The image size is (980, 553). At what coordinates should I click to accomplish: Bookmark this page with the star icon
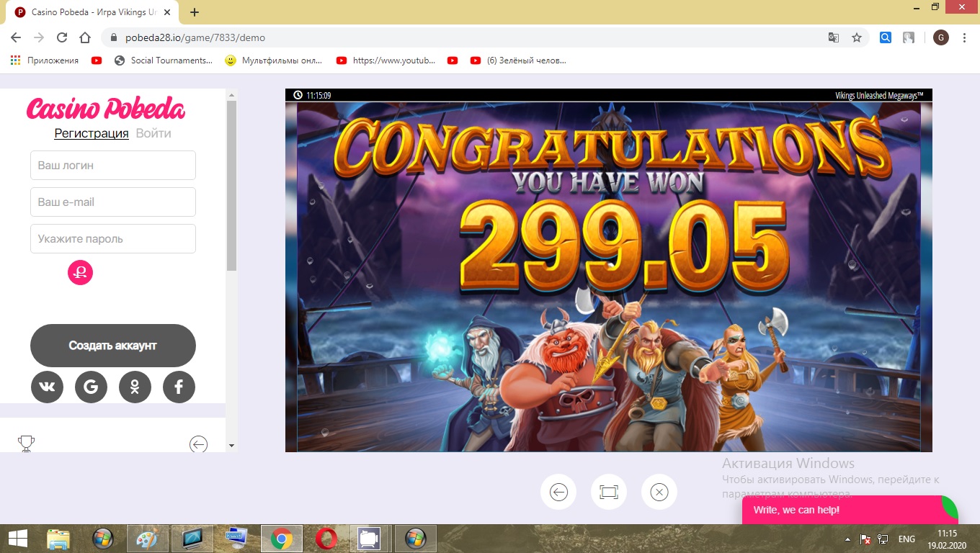coord(857,37)
